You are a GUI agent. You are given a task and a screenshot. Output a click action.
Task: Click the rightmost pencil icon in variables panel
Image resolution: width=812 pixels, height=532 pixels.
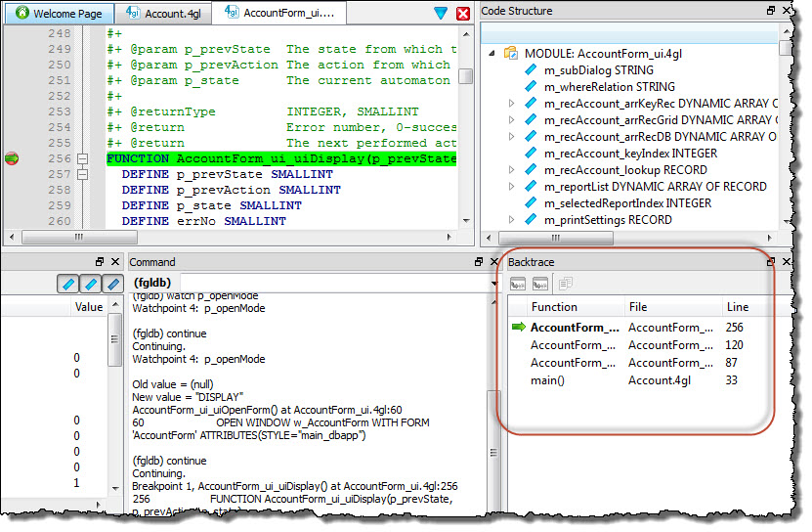[x=113, y=284]
